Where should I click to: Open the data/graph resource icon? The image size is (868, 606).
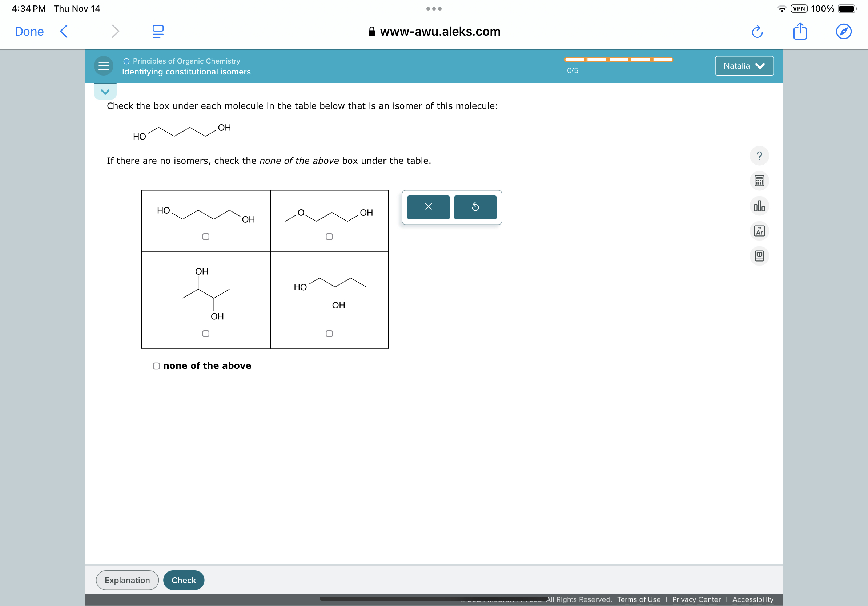click(760, 206)
